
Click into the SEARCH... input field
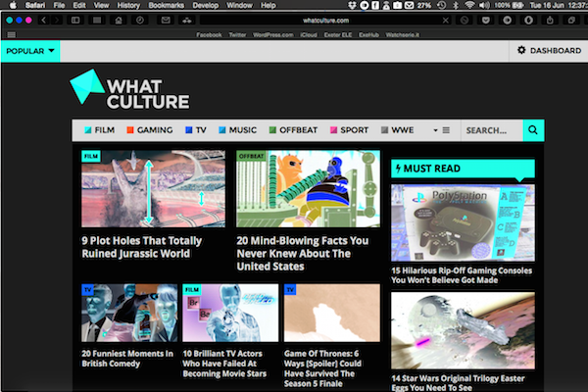tap(492, 130)
